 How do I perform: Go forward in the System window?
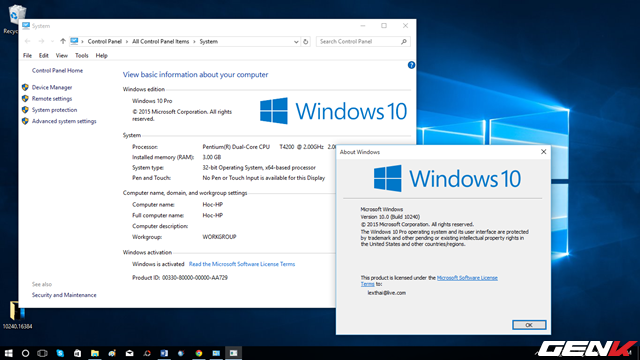pyautogui.click(x=41, y=41)
